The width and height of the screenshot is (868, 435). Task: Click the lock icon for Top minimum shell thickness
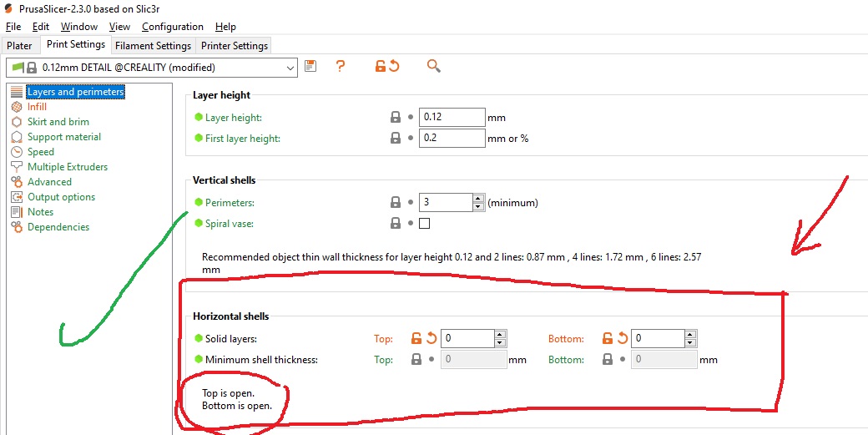[x=416, y=360]
